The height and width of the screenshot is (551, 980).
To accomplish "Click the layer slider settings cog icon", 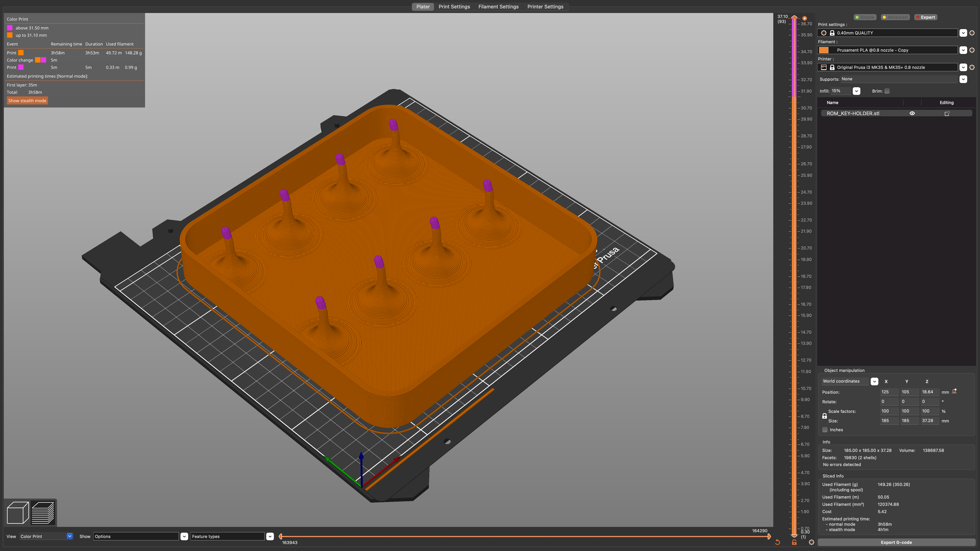I will pyautogui.click(x=812, y=542).
